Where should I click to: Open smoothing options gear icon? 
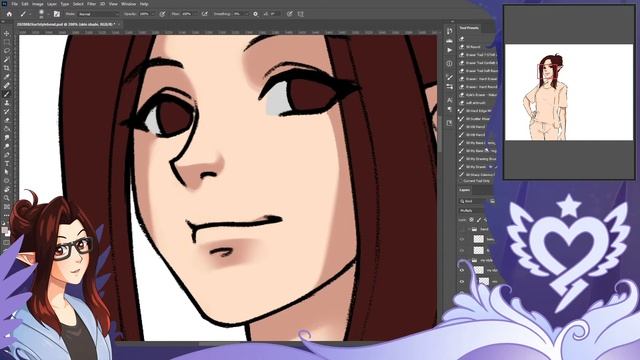click(x=256, y=14)
